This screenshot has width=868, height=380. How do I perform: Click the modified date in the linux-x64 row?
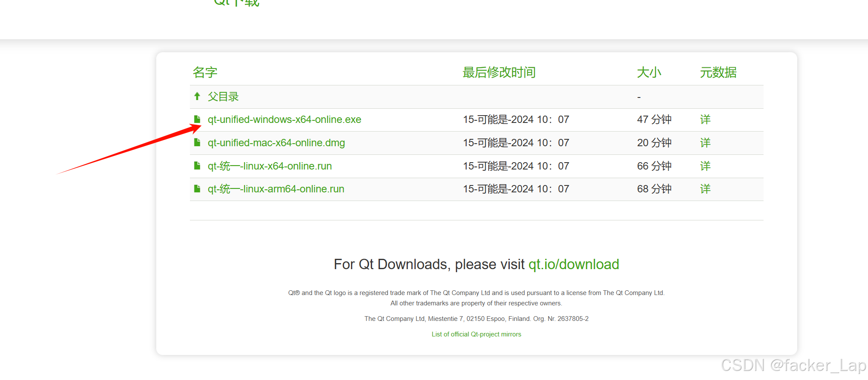click(x=516, y=166)
